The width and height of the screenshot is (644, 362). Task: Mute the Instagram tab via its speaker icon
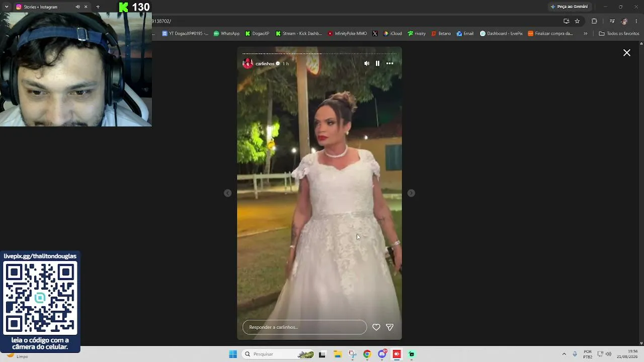77,7
